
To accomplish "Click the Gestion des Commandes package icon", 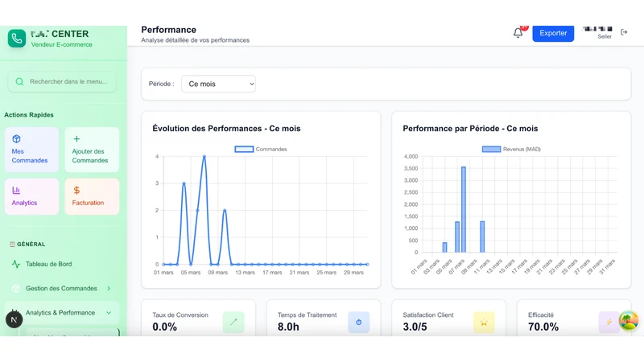I will pyautogui.click(x=16, y=289).
